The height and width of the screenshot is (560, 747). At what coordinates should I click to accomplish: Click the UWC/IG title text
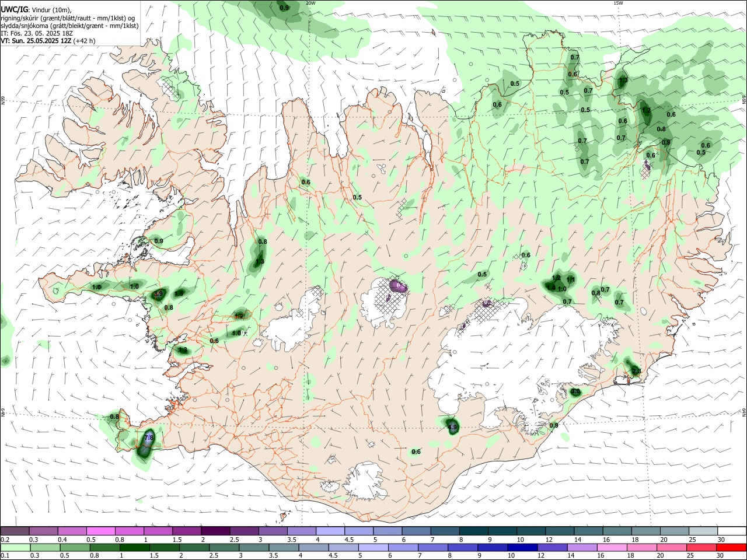pos(14,10)
